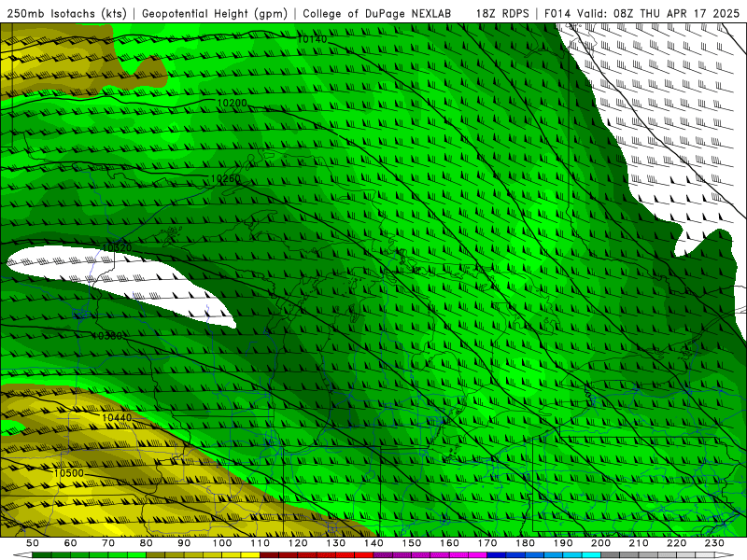747x560 pixels.
Task: Click the 70 value on the color scale
Action: click(x=108, y=543)
